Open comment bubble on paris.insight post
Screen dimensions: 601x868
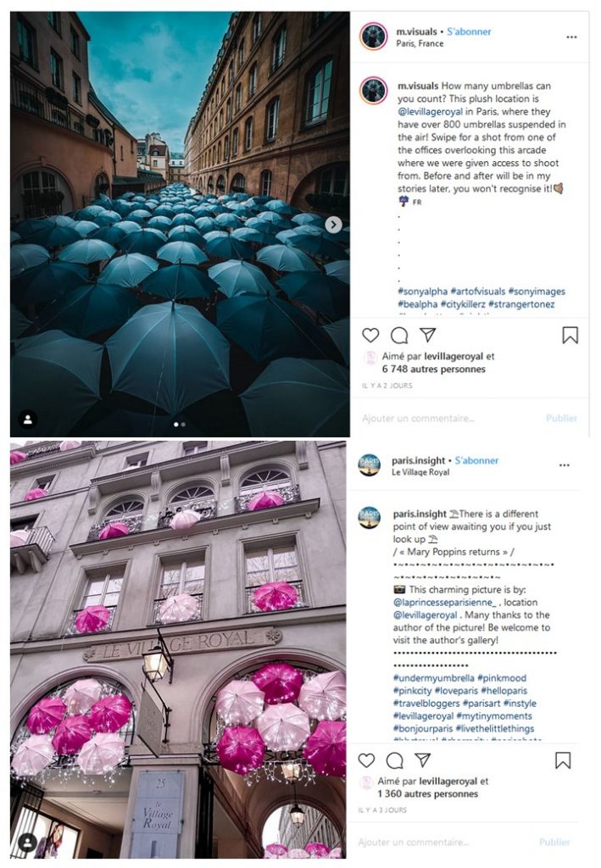(394, 760)
